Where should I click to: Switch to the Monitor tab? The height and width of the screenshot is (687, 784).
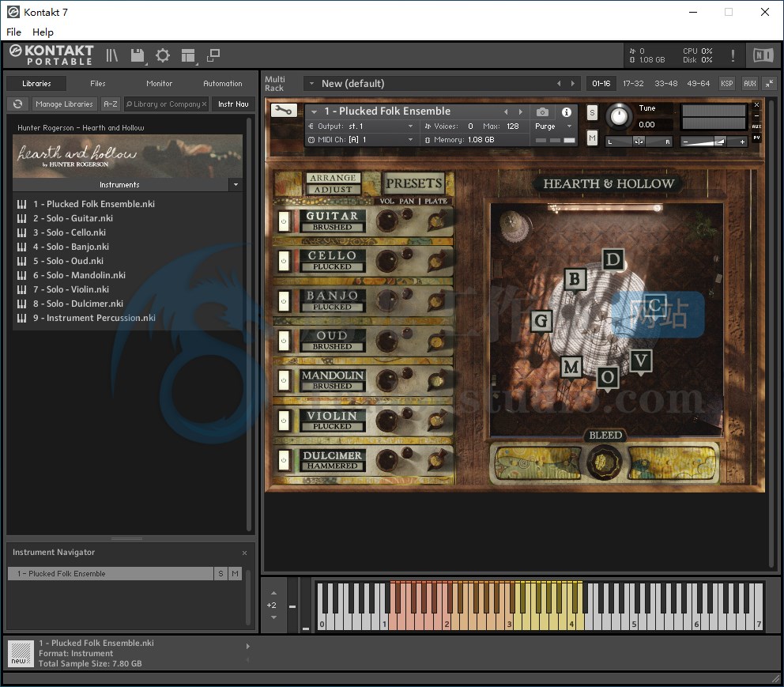pos(160,84)
